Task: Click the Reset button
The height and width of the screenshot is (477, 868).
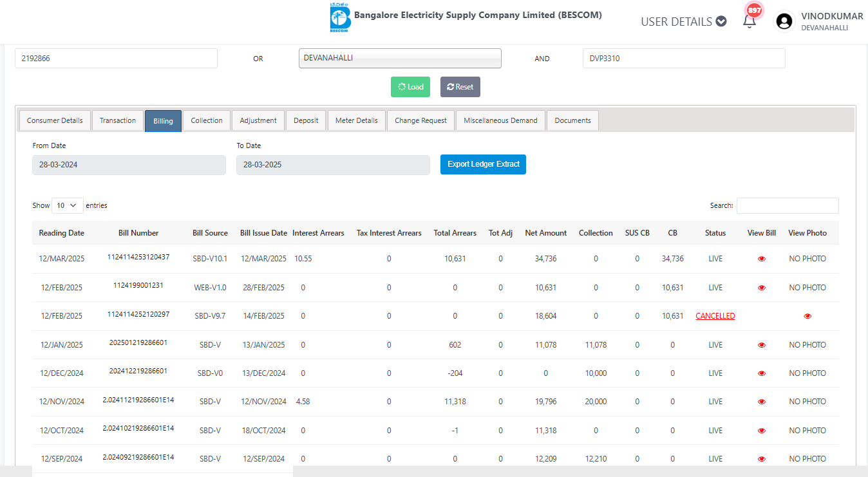Action: 460,87
